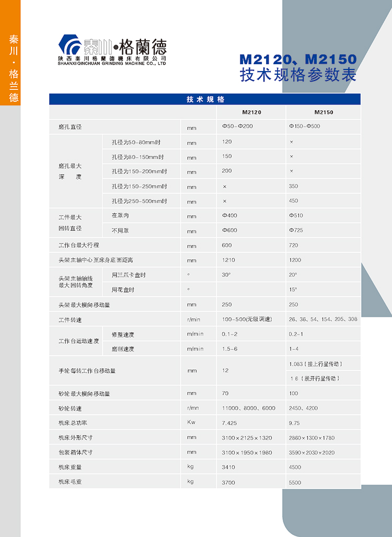Select the 11000、8000、6000 cell
Viewport: 392px width, 537px height.
tap(248, 408)
